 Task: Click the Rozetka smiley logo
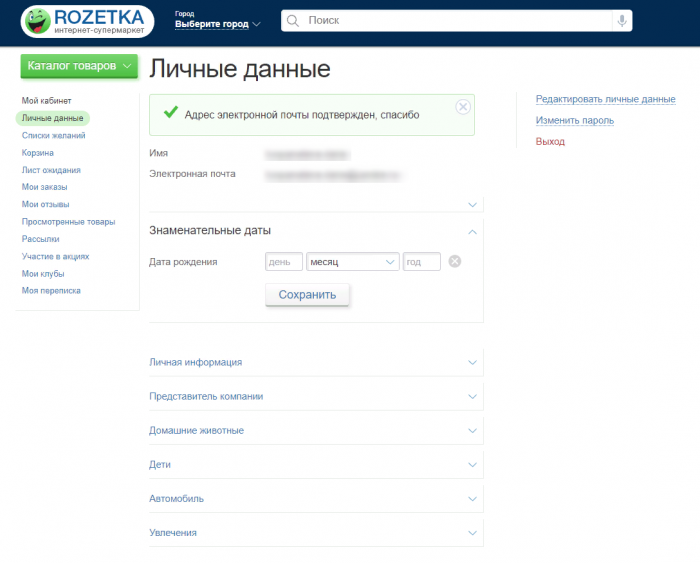pyautogui.click(x=38, y=20)
